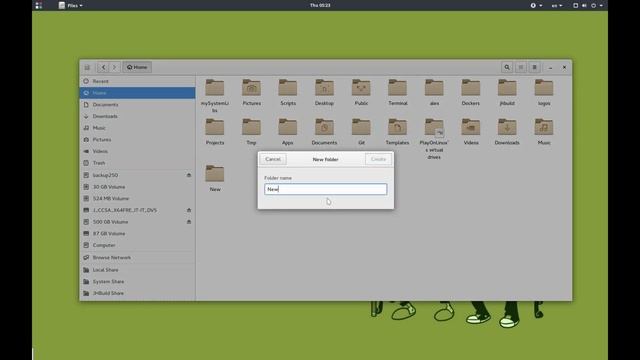Select the Tmp folder icon
The height and width of the screenshot is (360, 640).
(251, 127)
